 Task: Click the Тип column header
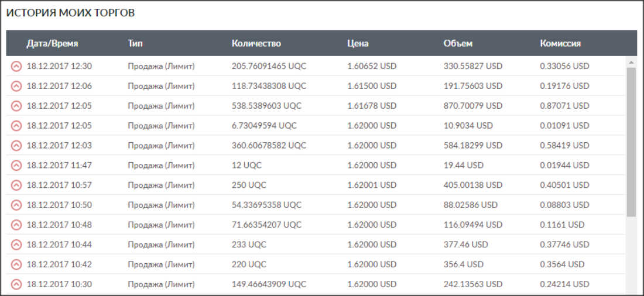136,43
